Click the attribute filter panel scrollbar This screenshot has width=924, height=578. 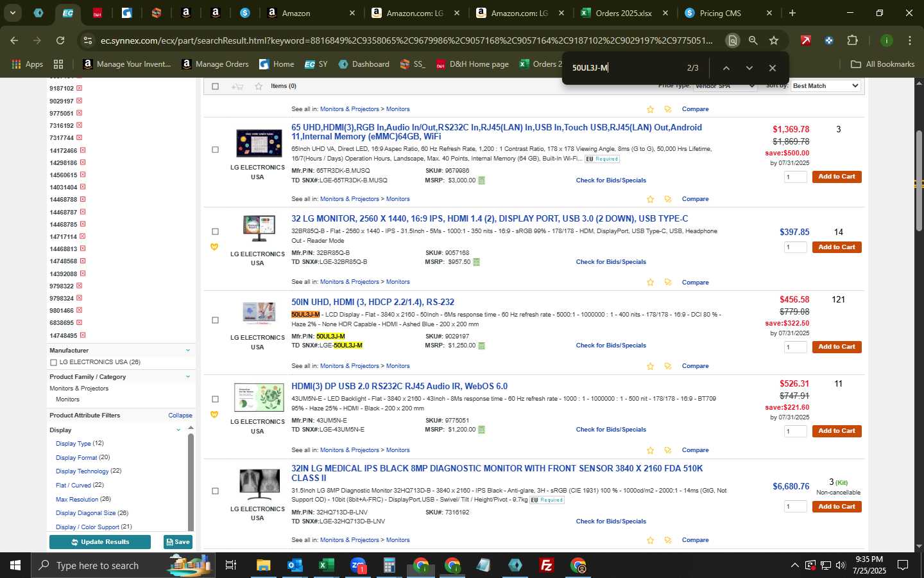(191, 482)
